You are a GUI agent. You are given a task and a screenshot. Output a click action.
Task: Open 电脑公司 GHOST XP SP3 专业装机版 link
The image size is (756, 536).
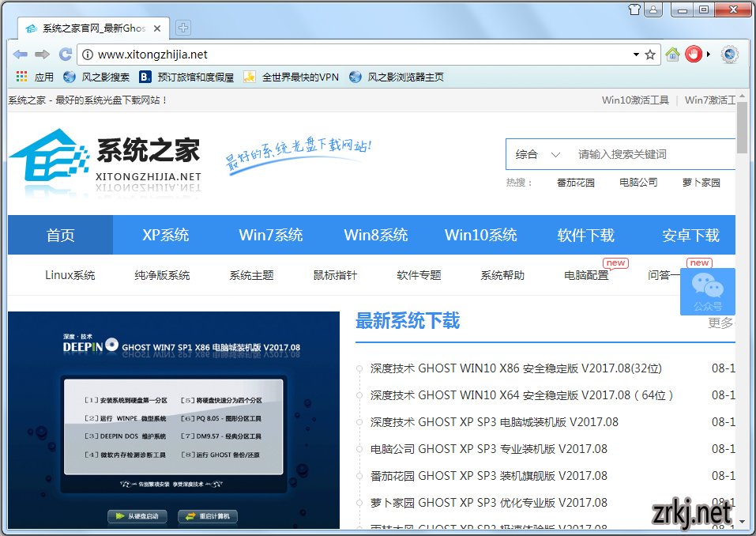point(489,449)
